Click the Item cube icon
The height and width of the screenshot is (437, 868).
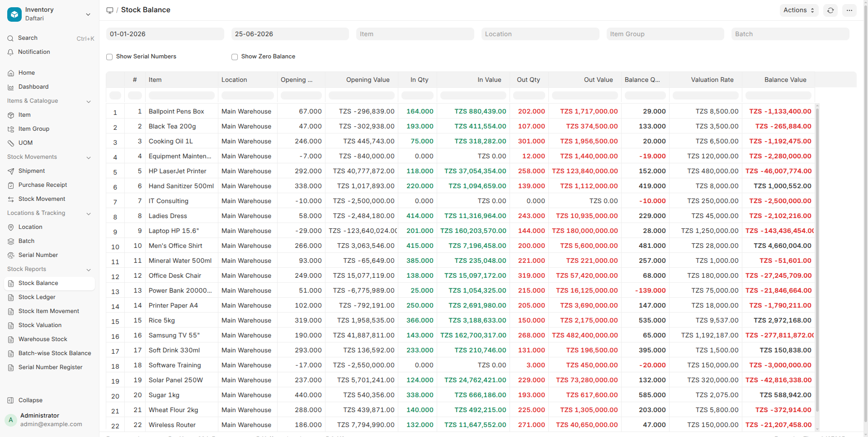pyautogui.click(x=11, y=115)
